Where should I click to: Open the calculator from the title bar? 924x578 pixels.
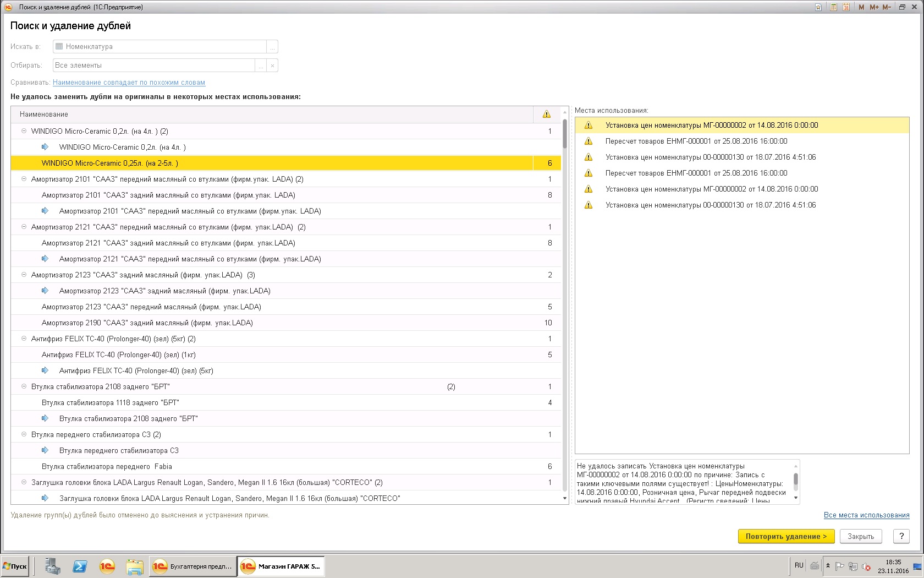(x=834, y=7)
